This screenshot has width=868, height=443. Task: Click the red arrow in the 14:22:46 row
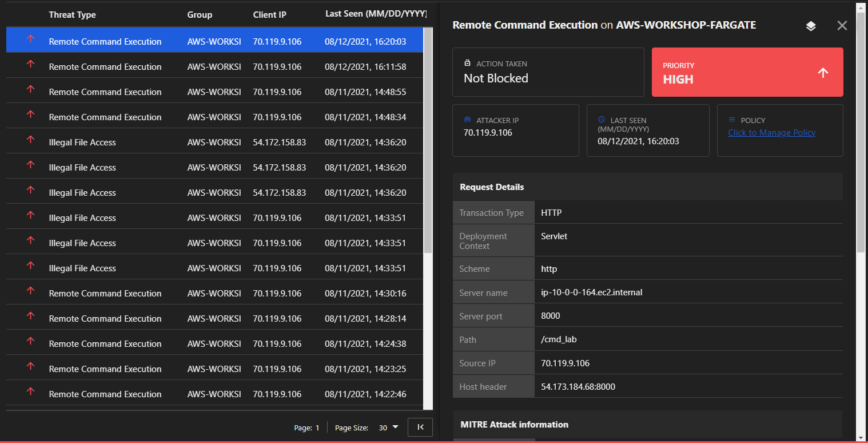coord(31,391)
